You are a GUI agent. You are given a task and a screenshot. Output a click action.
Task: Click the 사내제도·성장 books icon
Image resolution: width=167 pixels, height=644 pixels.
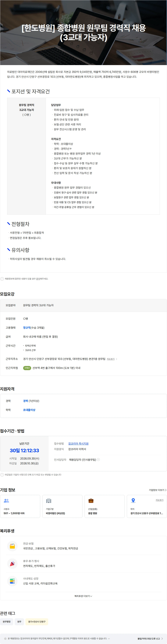12,581
